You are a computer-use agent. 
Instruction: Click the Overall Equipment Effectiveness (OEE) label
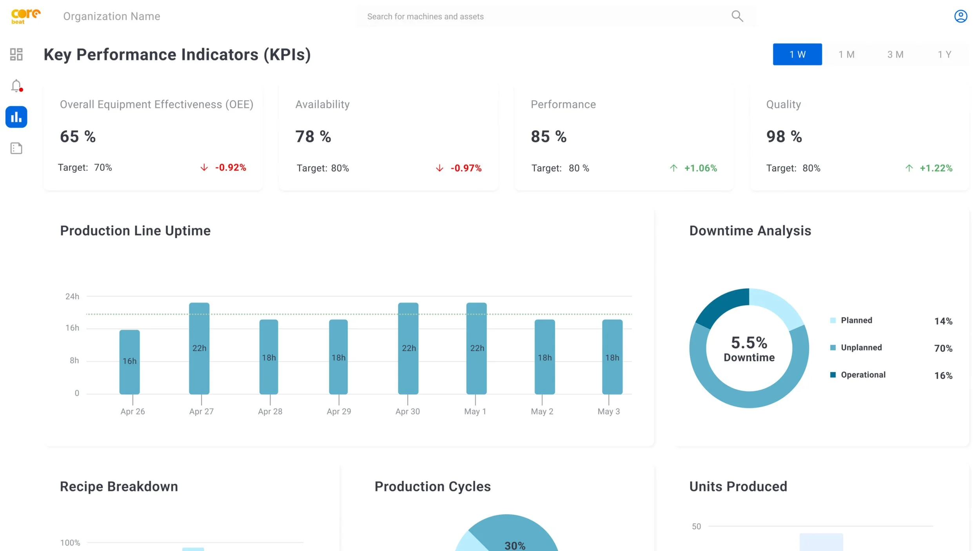coord(156,104)
